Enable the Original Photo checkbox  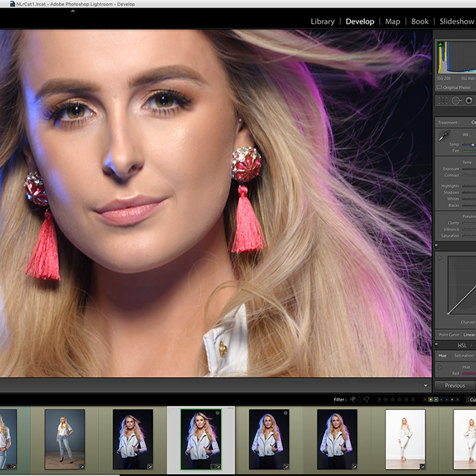439,88
